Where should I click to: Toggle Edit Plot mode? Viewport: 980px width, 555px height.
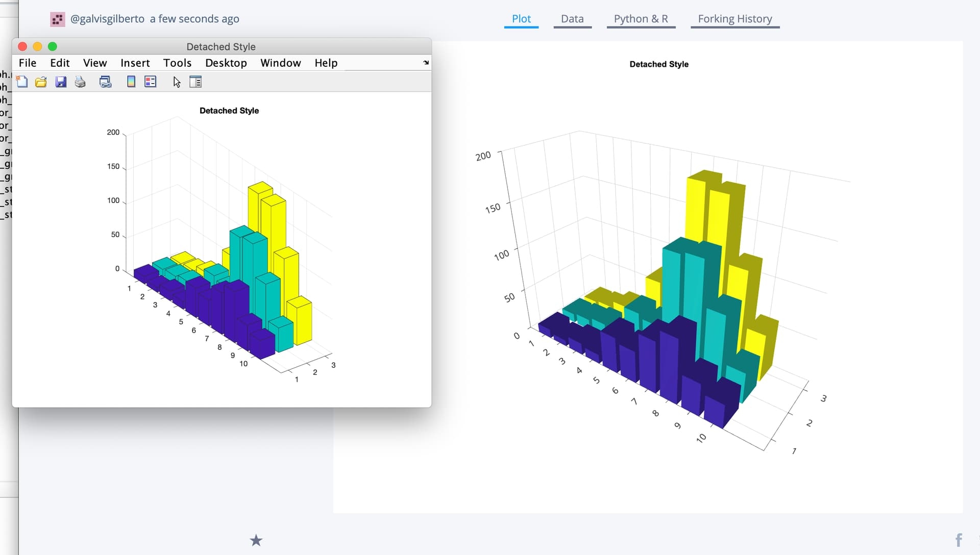click(x=176, y=82)
